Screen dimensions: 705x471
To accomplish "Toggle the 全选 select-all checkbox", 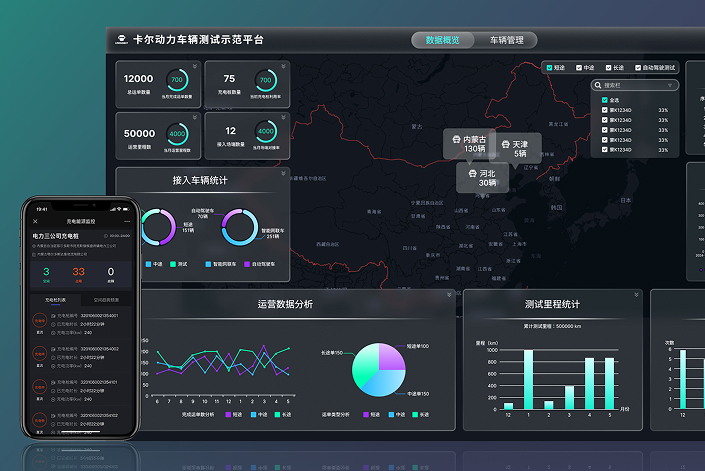I will pos(603,100).
